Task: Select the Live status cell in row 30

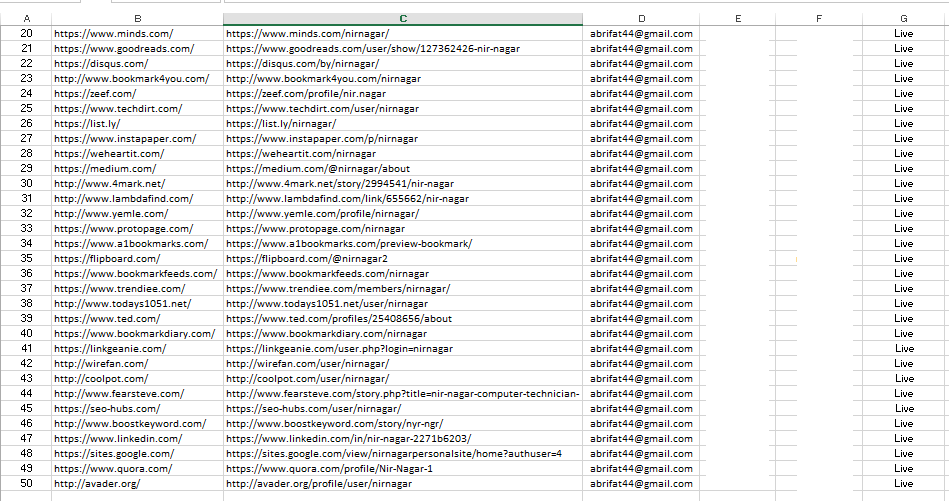Action: 903,183
